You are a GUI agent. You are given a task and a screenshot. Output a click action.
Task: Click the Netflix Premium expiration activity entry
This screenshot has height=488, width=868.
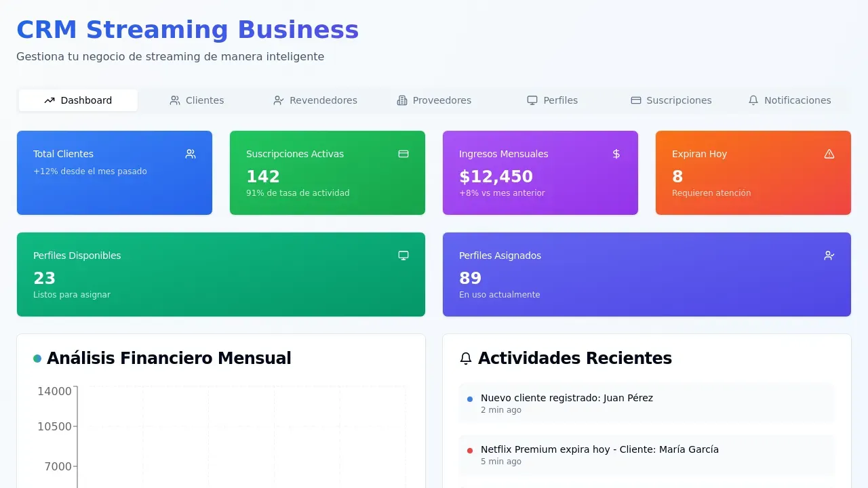click(x=646, y=454)
